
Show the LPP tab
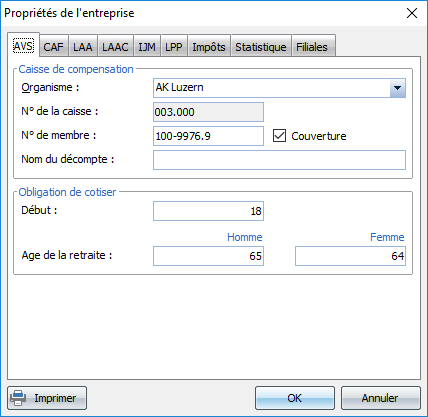tap(174, 47)
